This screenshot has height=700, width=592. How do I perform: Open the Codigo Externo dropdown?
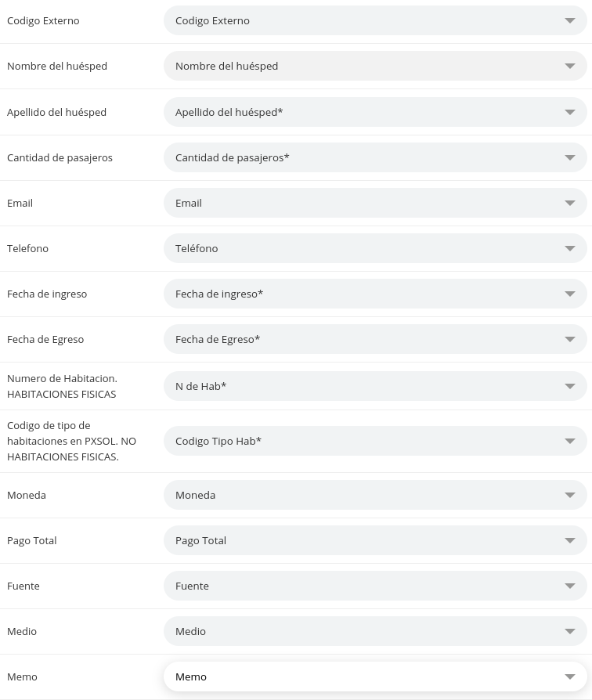[374, 20]
